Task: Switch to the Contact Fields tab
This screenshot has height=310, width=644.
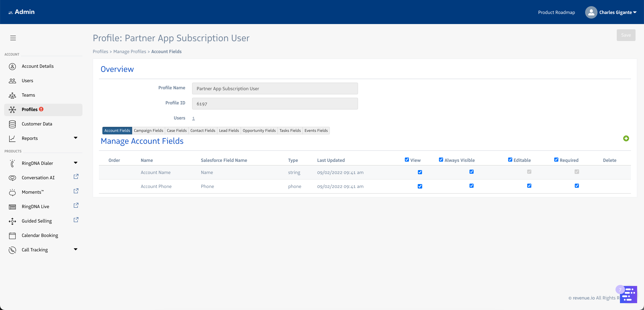Action: [202, 130]
